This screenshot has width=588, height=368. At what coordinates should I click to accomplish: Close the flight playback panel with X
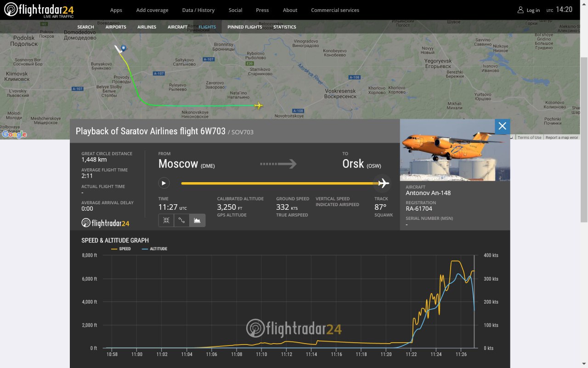pyautogui.click(x=502, y=126)
